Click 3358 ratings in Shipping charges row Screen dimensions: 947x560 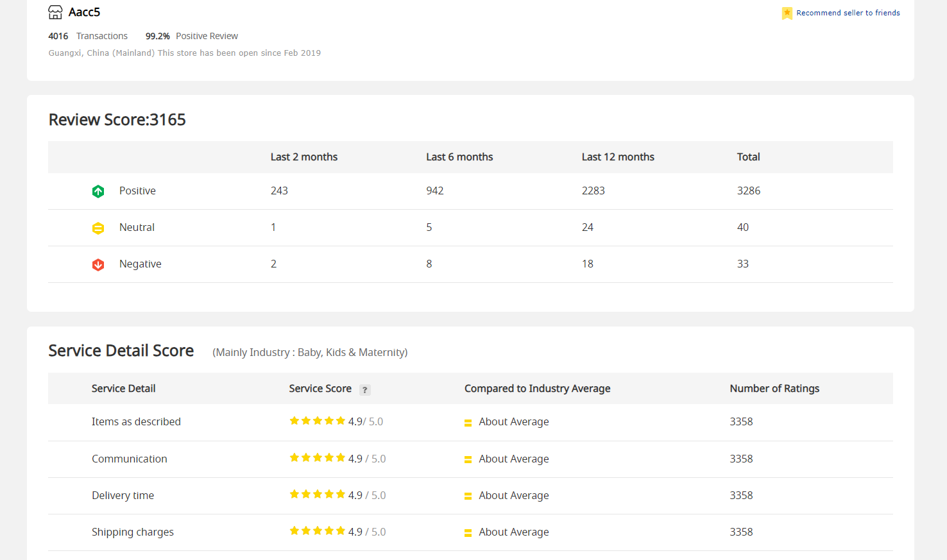pyautogui.click(x=741, y=532)
